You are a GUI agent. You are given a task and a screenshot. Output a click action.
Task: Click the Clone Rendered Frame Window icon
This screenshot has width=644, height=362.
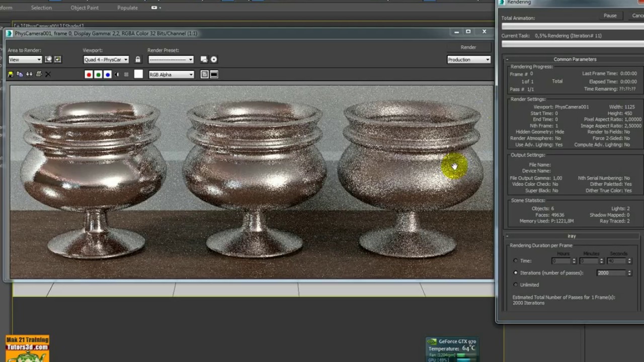tap(29, 74)
